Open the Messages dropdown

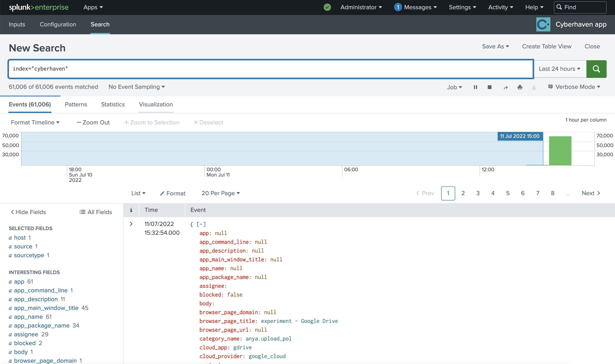pos(420,7)
